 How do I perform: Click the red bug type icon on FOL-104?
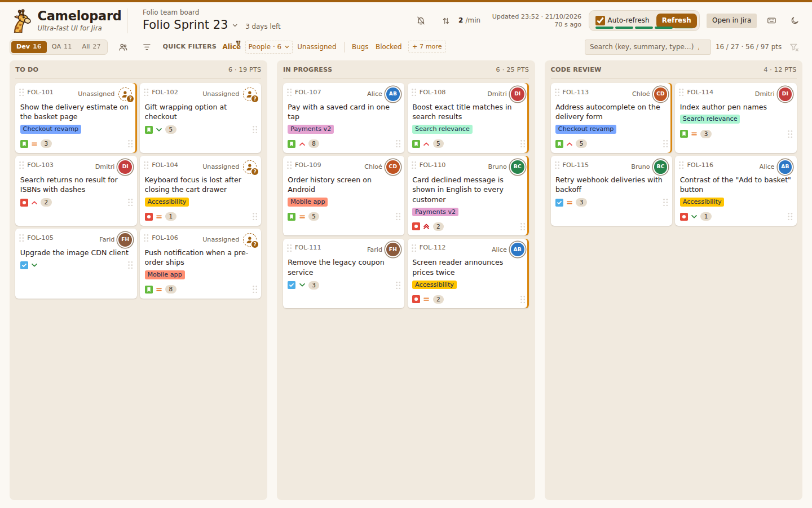[149, 217]
